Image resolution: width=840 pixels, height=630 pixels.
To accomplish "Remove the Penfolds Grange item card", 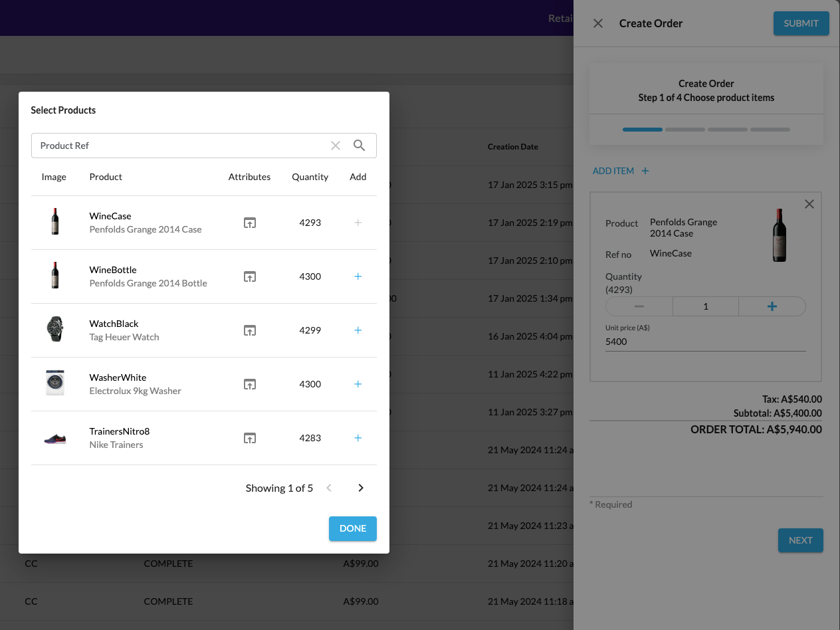I will pyautogui.click(x=809, y=204).
